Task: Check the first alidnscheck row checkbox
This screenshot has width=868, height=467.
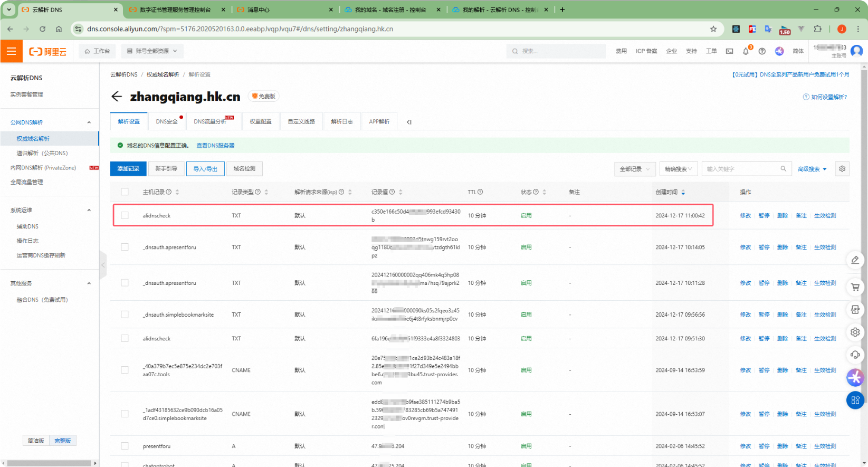Action: [x=125, y=215]
